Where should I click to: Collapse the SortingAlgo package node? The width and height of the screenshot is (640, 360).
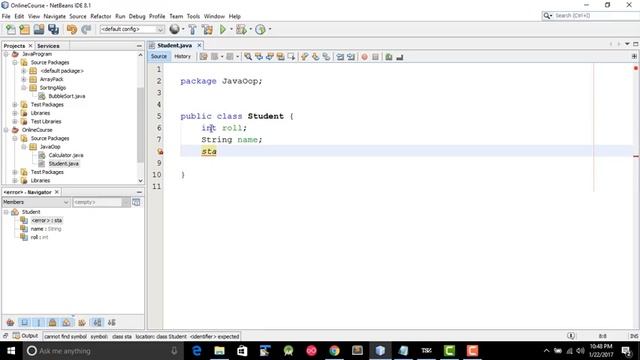(x=24, y=88)
